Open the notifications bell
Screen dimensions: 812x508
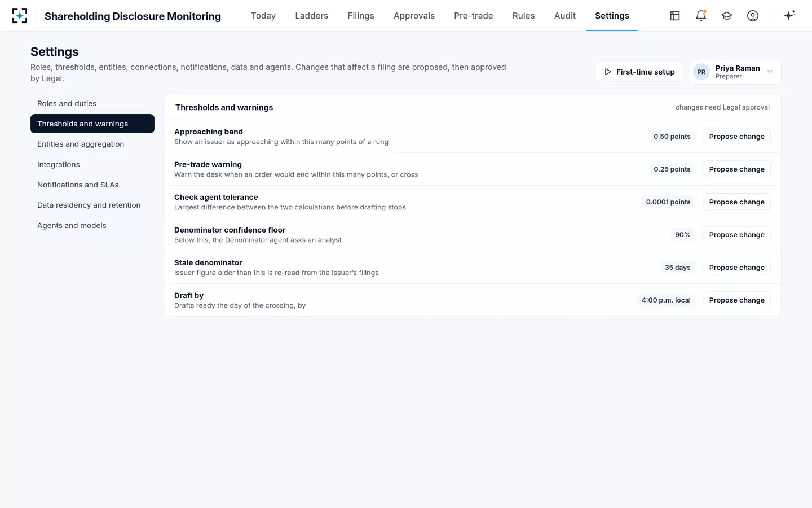[701, 16]
